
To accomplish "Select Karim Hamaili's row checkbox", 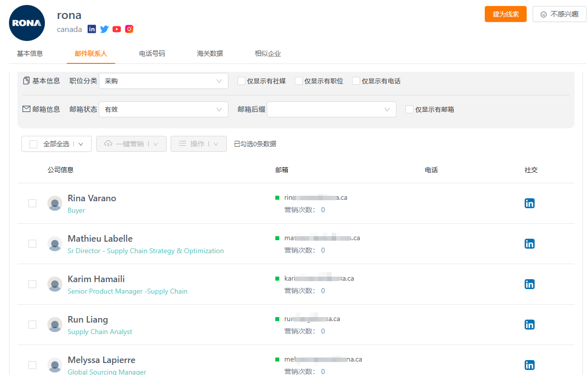I will 32,284.
